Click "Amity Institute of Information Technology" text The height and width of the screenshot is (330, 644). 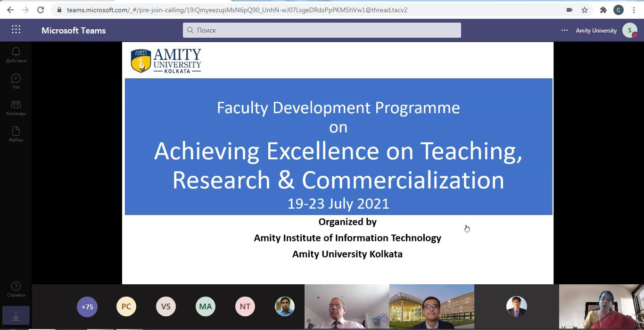347,238
